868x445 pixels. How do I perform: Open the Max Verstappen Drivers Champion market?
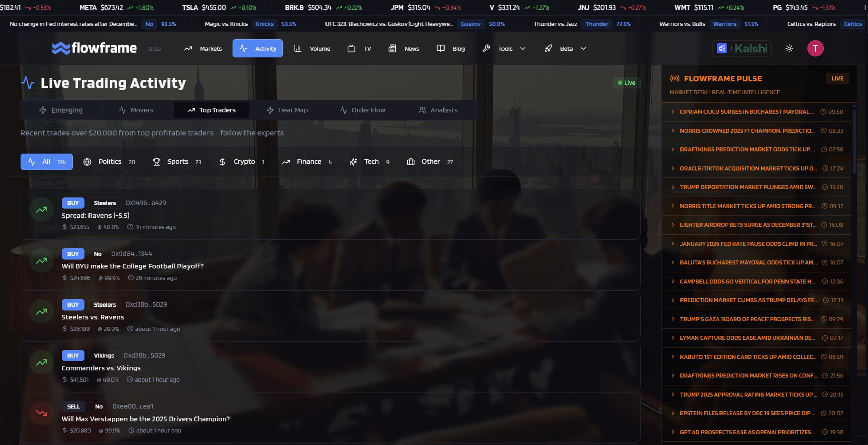pyautogui.click(x=146, y=419)
